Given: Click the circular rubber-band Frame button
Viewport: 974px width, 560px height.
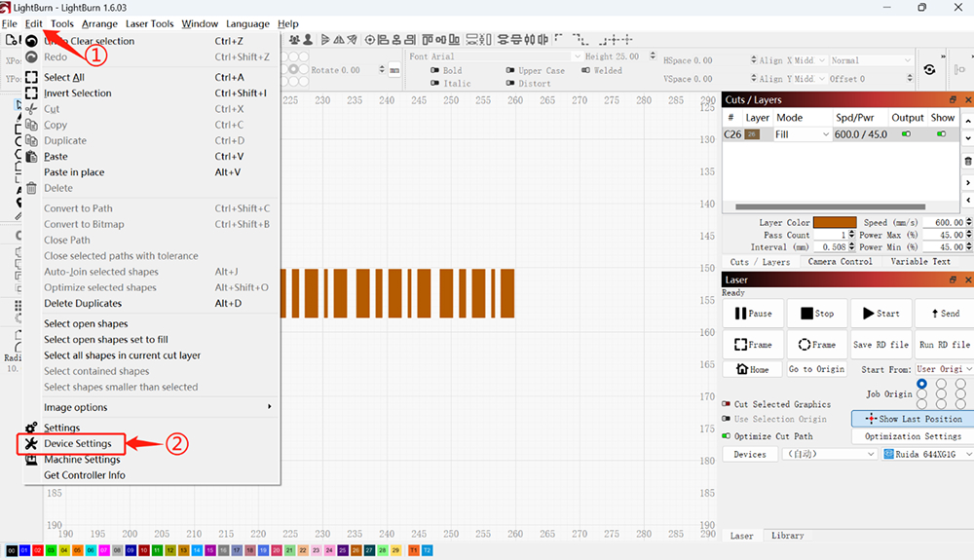Looking at the screenshot, I should point(816,345).
